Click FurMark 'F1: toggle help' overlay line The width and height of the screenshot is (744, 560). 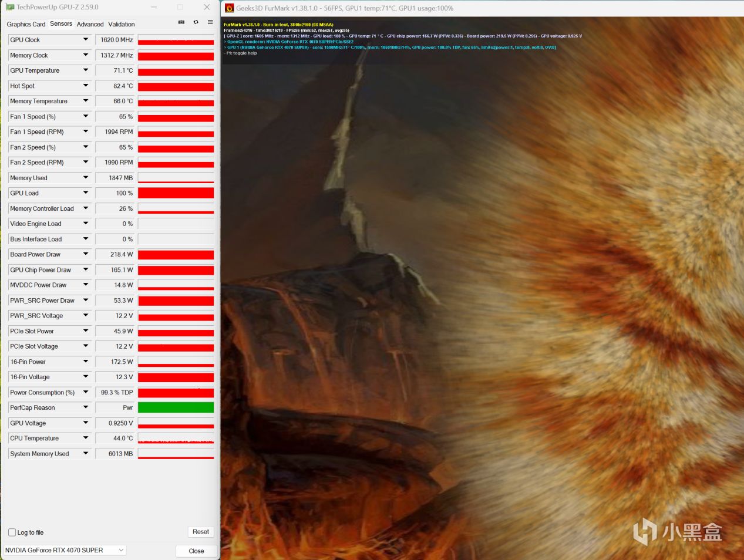[x=241, y=53]
